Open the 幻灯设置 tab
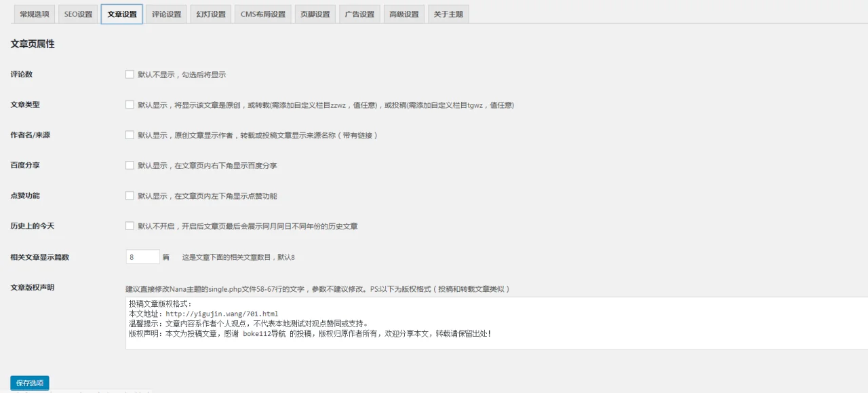868x393 pixels. click(210, 14)
